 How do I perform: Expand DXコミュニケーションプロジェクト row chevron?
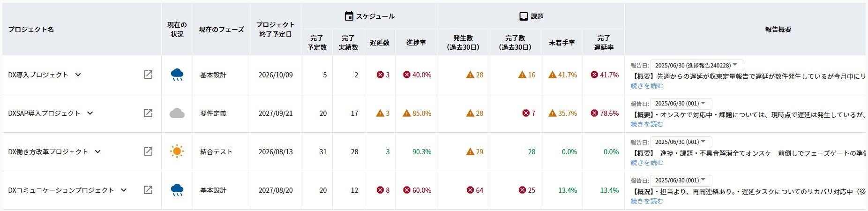click(124, 190)
